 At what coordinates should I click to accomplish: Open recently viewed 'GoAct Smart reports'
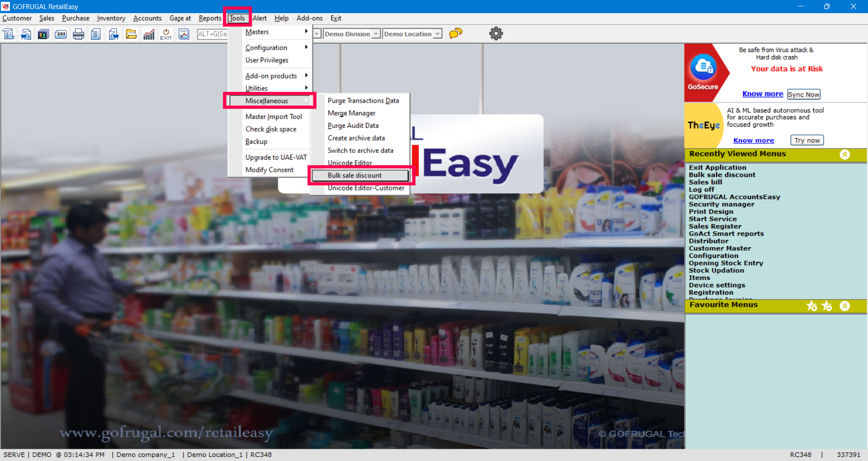click(726, 233)
